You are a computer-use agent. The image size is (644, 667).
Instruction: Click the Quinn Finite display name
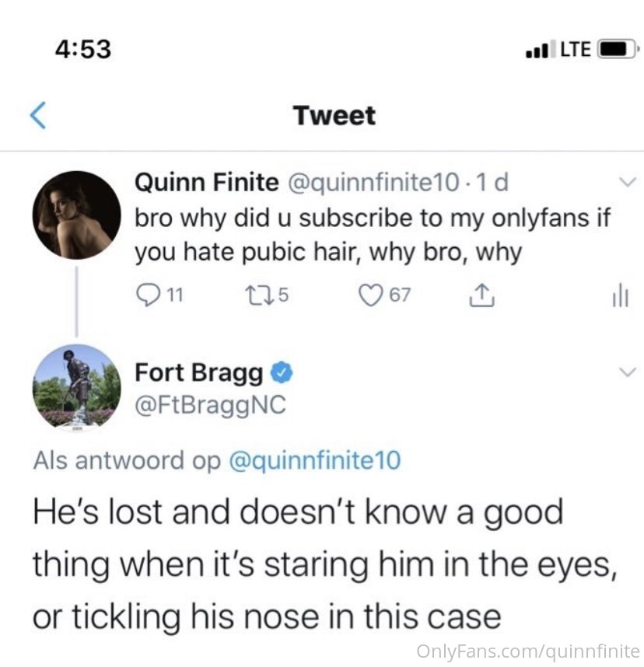point(206,183)
